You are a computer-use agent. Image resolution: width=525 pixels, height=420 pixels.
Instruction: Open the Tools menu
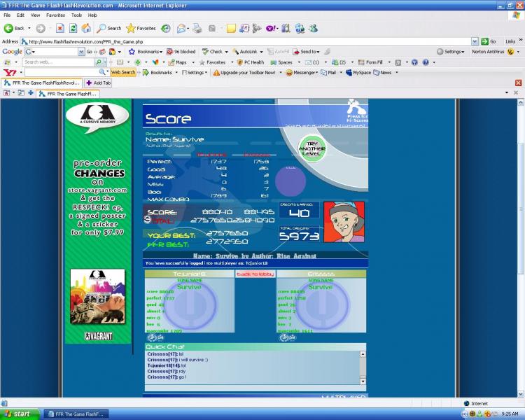pos(76,15)
